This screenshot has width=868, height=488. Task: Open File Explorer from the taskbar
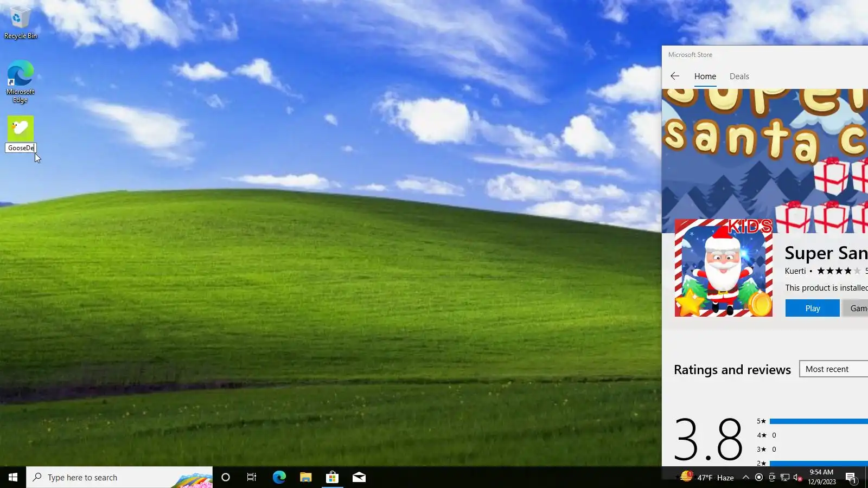305,477
